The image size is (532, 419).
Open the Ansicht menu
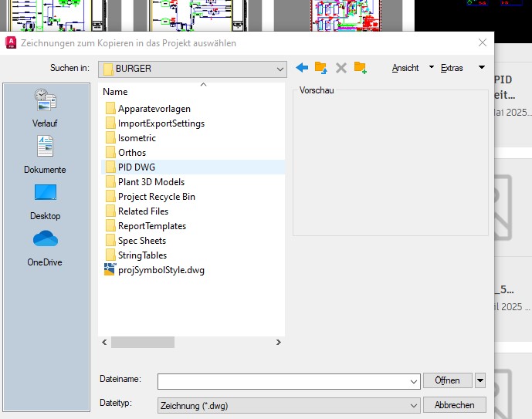click(x=405, y=68)
